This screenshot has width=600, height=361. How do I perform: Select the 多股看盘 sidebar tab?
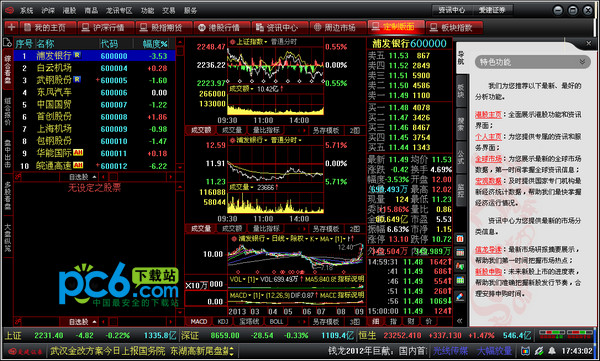point(8,195)
